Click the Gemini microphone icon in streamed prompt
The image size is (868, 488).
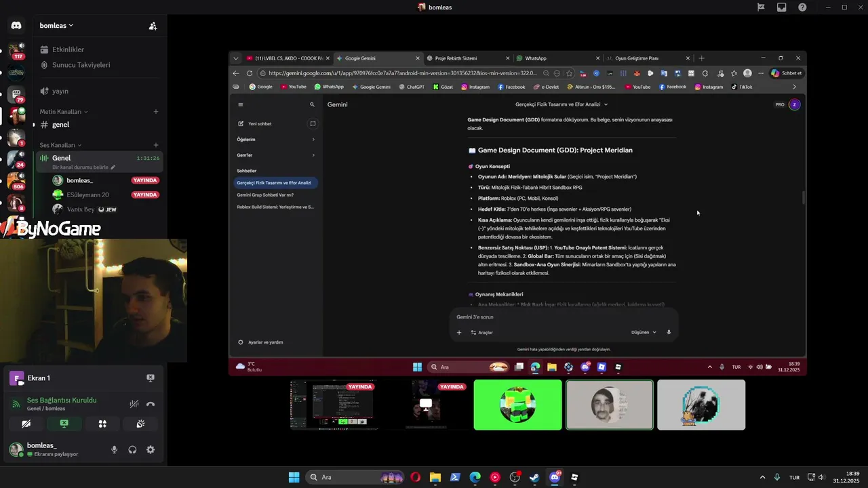pyautogui.click(x=669, y=332)
